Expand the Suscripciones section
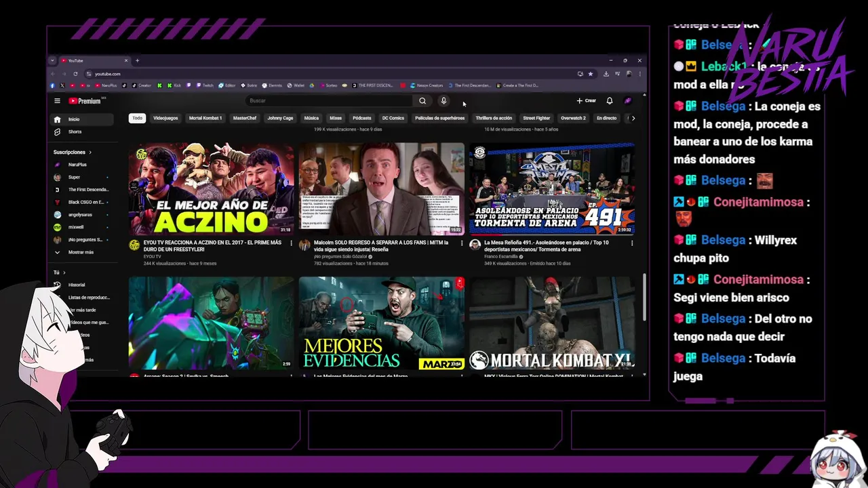868x488 pixels. pos(73,152)
